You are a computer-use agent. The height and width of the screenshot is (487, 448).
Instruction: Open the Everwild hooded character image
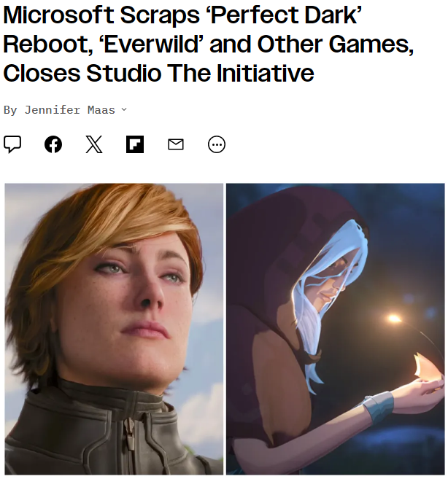[x=335, y=329]
